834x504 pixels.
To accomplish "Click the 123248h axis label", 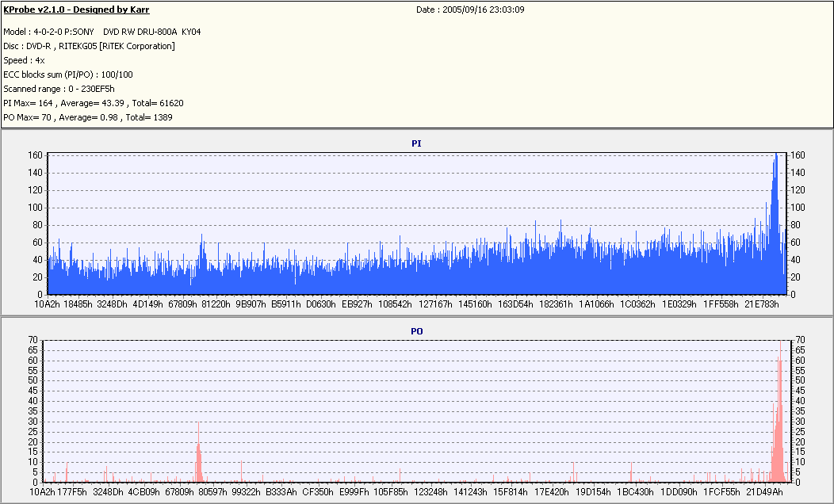I will tap(430, 492).
